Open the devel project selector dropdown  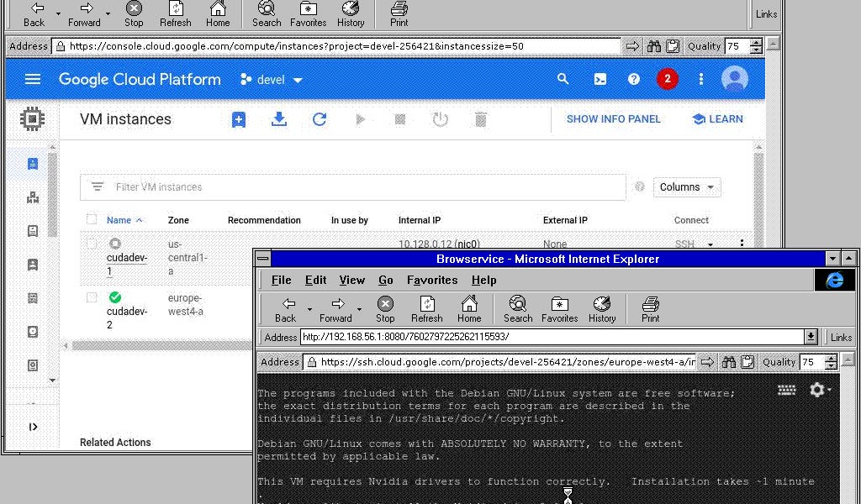tap(271, 78)
